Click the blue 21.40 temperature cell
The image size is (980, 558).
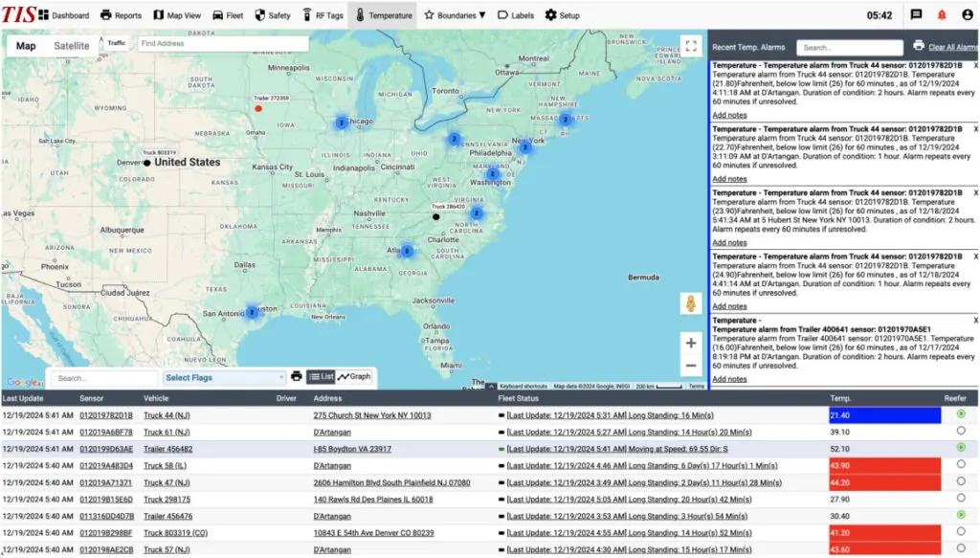pos(884,414)
